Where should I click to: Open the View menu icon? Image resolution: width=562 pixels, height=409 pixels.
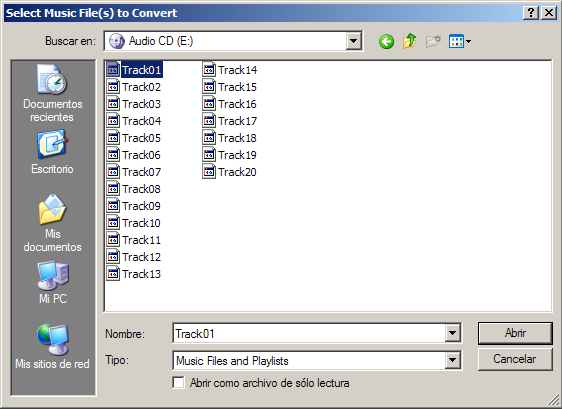pyautogui.click(x=460, y=42)
